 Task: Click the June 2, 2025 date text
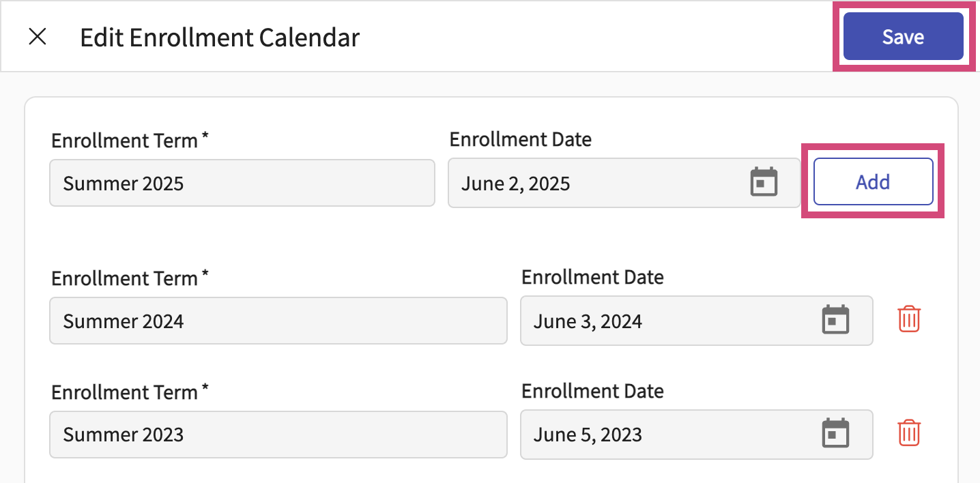pos(516,183)
